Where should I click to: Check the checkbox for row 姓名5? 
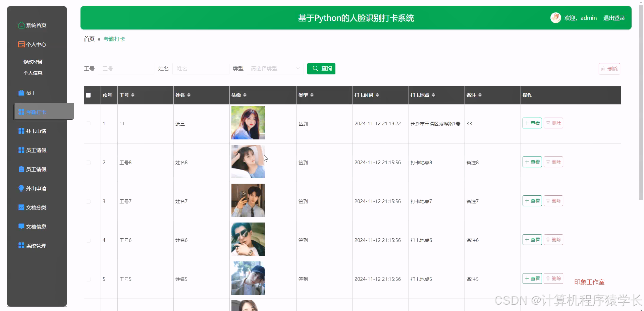pos(88,279)
